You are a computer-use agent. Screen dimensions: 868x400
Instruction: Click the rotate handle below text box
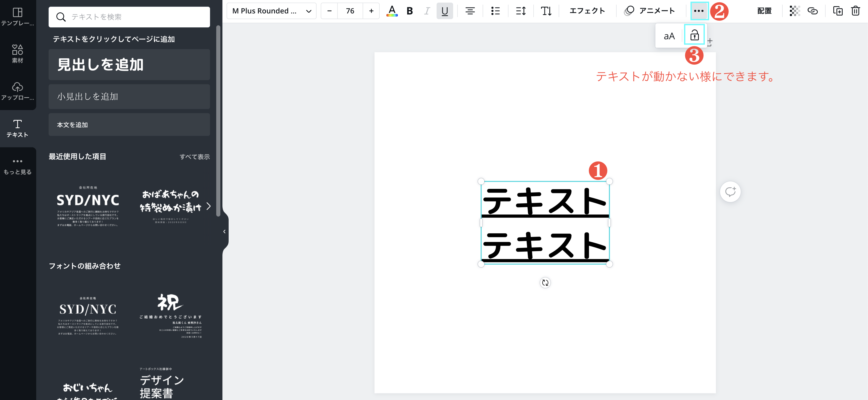[545, 283]
